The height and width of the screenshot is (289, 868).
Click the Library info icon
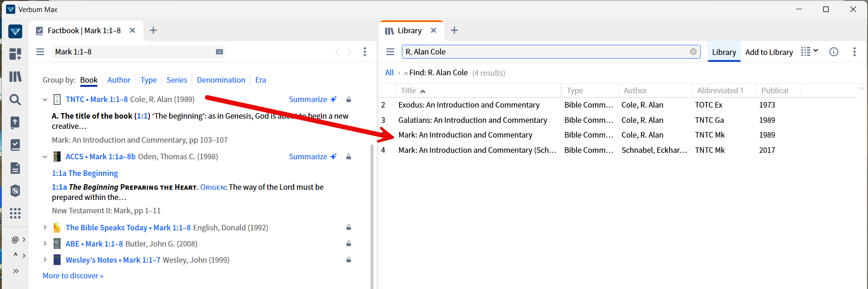point(834,52)
